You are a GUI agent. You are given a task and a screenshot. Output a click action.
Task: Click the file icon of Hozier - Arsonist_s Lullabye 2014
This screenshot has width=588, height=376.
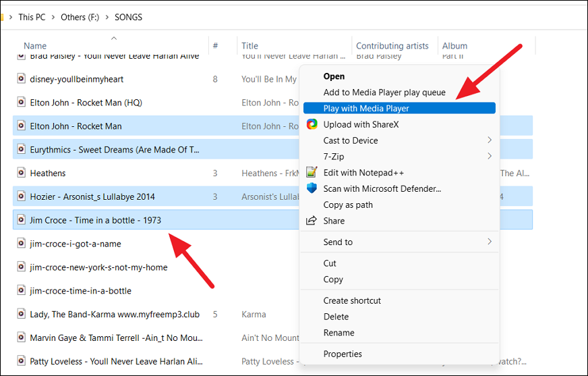tap(22, 196)
